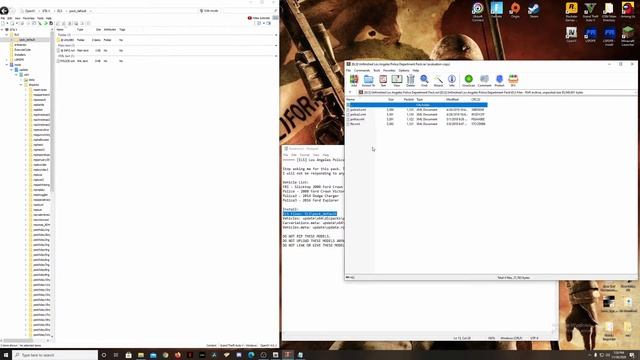
Task: Open OpenIV breadcrumb dropdown after pack_default
Action: coord(90,11)
